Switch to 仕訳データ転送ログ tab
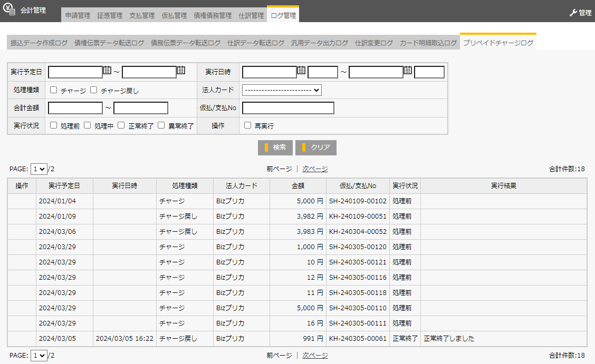 click(256, 43)
